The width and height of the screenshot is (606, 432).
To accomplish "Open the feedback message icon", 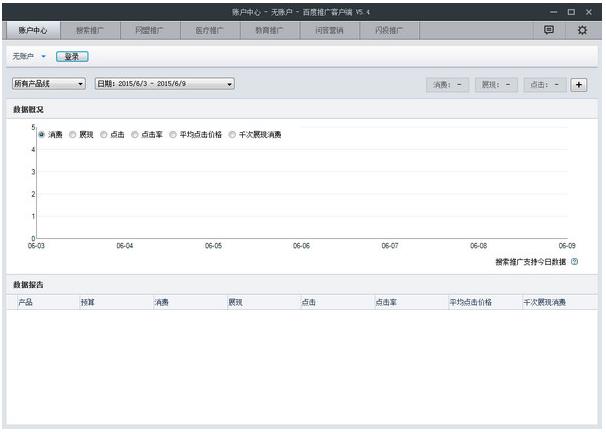I will [548, 30].
